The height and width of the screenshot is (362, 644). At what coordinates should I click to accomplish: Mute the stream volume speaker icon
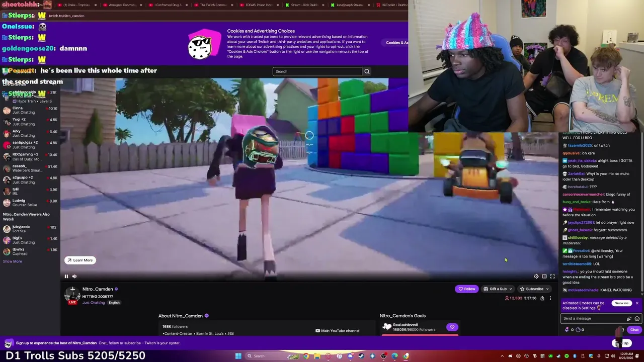tap(74, 276)
